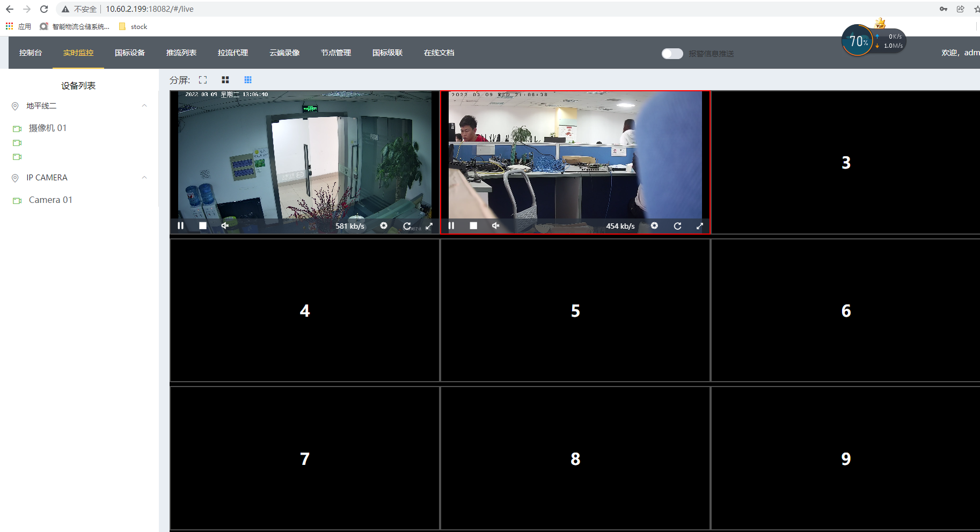Collapse the IP CAMERA device group
The image size is (980, 532).
click(144, 177)
